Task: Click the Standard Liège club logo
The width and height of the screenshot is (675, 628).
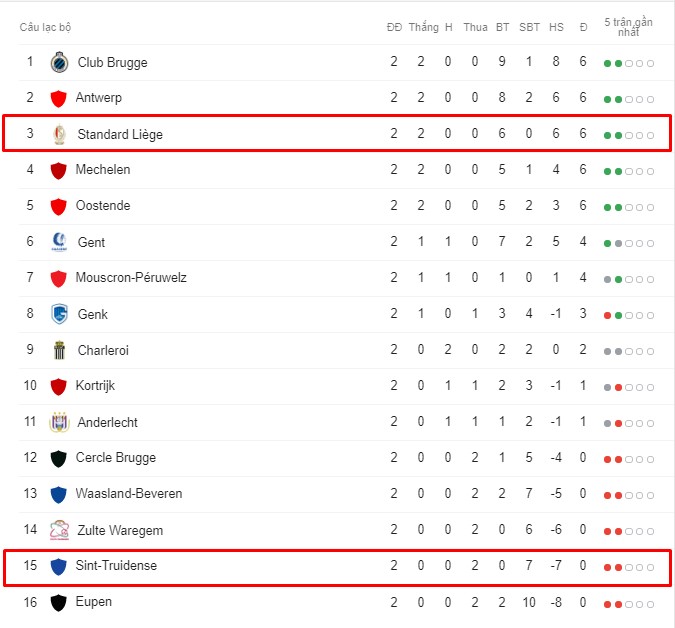Action: [x=59, y=134]
